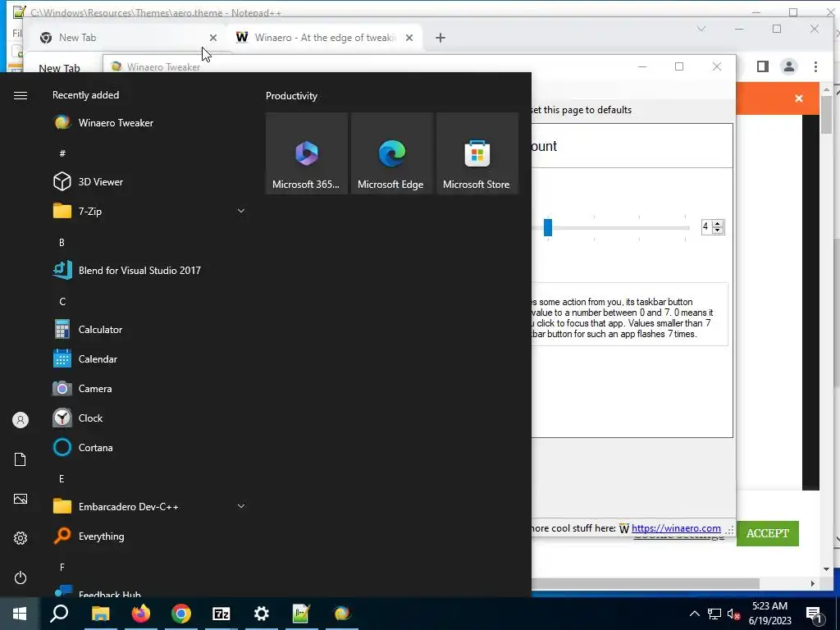Open the Clock app
The width and height of the screenshot is (840, 630).
150,418
